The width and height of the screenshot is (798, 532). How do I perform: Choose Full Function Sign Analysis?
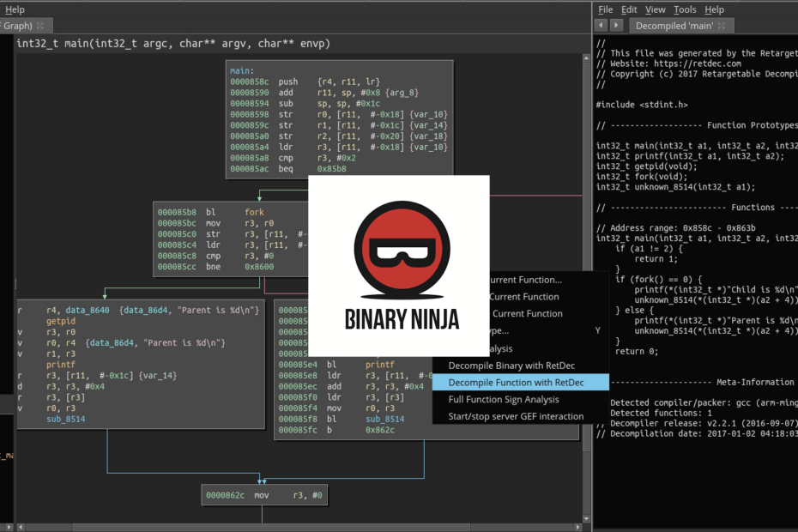tap(504, 400)
